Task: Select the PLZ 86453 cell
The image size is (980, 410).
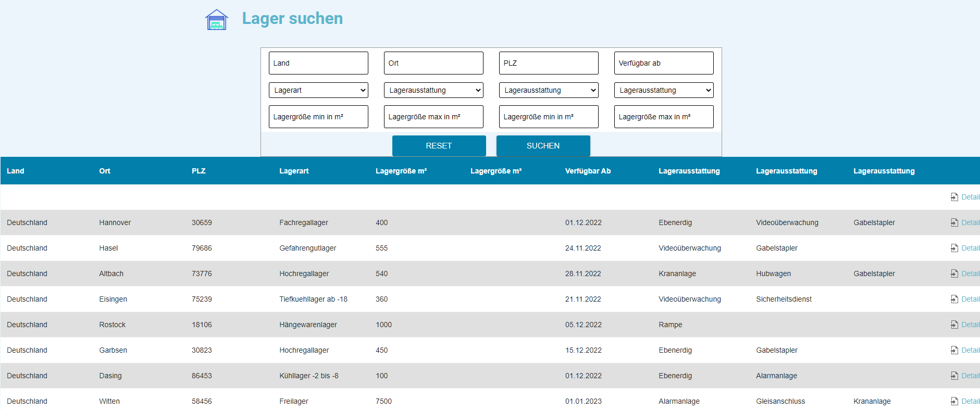Action: [x=202, y=376]
